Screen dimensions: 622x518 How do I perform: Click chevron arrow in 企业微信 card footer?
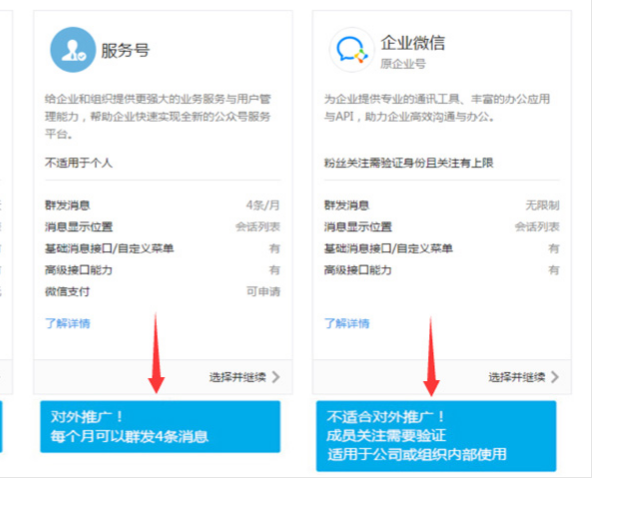click(x=555, y=377)
